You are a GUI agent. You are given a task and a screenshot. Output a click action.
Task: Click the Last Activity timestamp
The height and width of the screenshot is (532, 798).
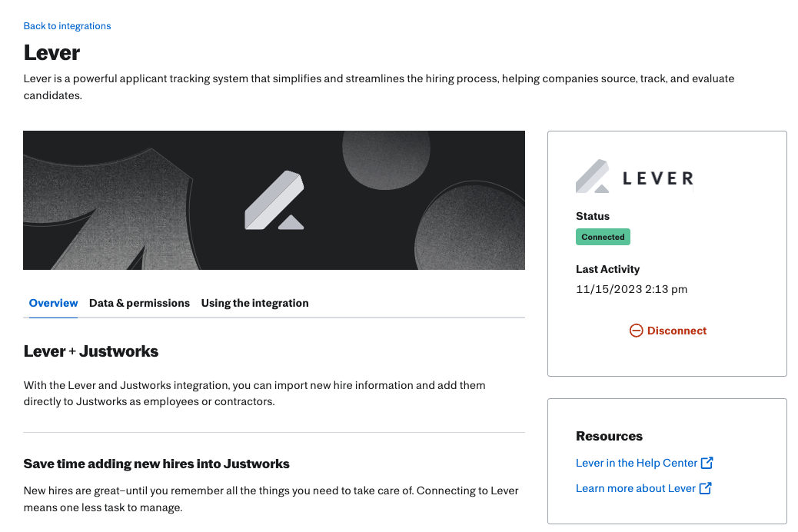pos(631,290)
